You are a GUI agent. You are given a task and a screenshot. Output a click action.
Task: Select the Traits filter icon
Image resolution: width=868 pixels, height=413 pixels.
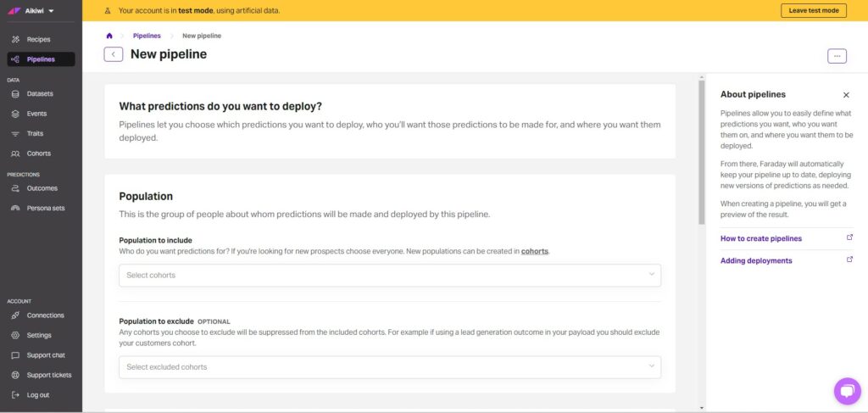(x=15, y=134)
